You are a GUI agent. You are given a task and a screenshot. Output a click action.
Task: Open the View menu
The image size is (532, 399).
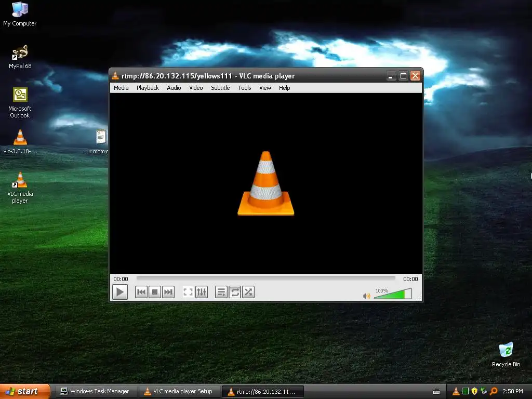click(265, 88)
